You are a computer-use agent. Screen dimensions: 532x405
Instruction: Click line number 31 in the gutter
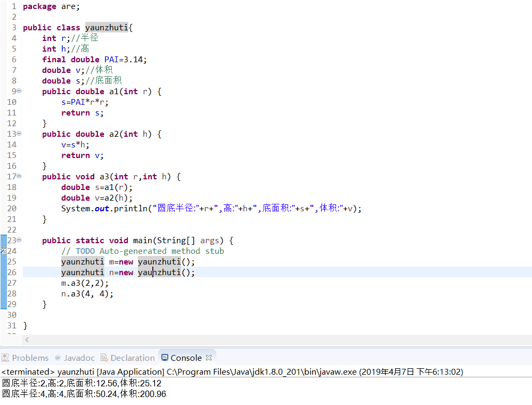point(12,326)
